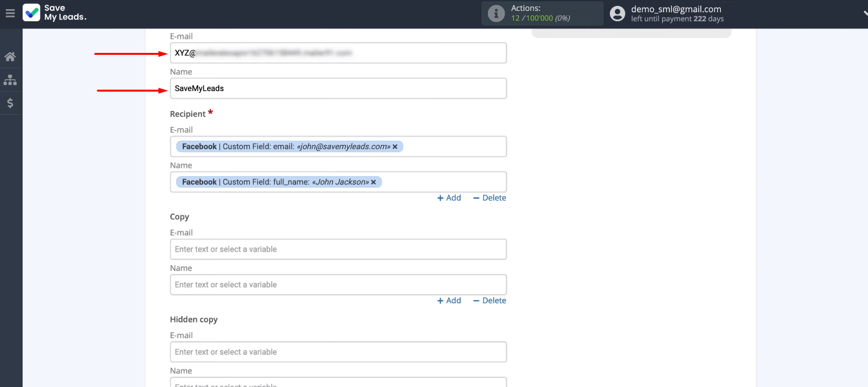This screenshot has width=868, height=387.
Task: Click the Save My Leads logo
Action: point(55,13)
